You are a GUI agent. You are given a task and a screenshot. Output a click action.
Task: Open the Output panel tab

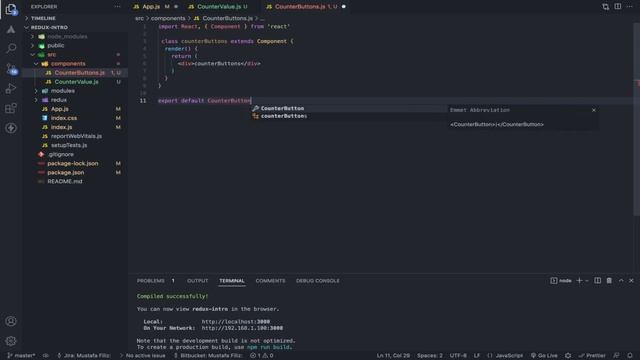[x=198, y=280]
